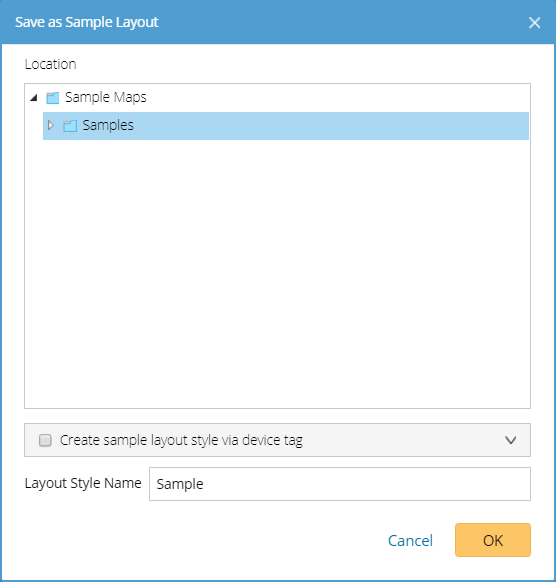Click the Samples folder icon
The image size is (556, 582).
70,126
